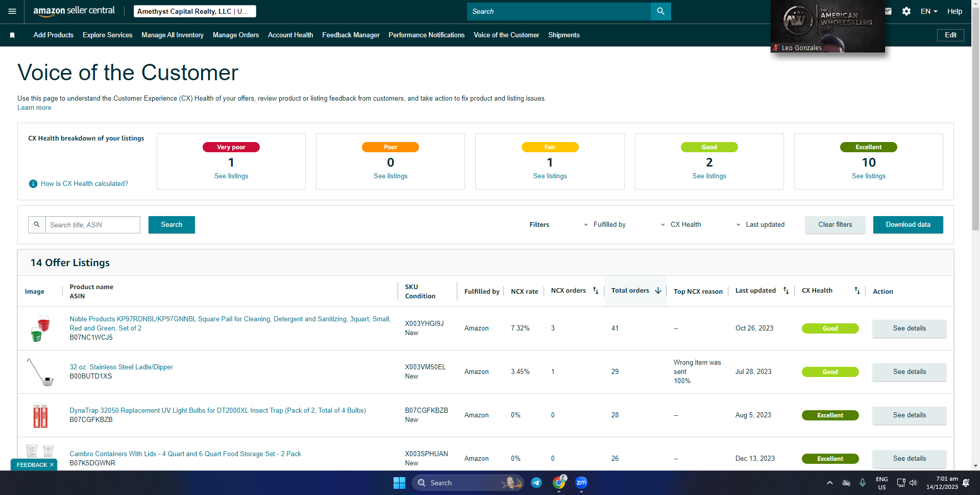Expand the Last updated filter dropdown

[761, 225]
